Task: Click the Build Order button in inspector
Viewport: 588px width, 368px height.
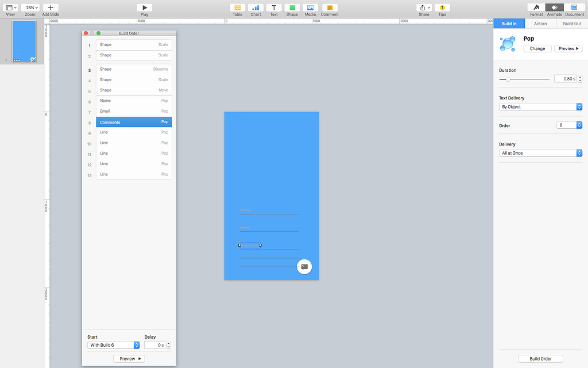Action: 540,359
